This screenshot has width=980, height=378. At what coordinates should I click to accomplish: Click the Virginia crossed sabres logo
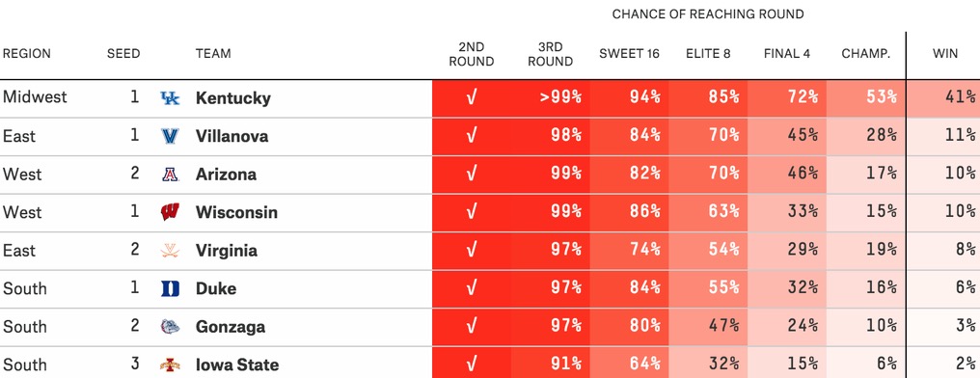[x=170, y=251]
